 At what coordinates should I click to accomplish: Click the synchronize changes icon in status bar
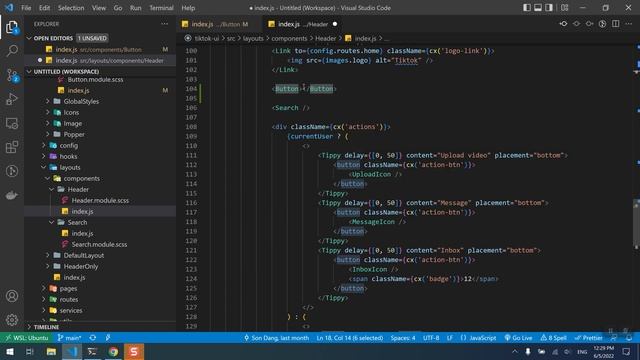pyautogui.click(x=93, y=338)
